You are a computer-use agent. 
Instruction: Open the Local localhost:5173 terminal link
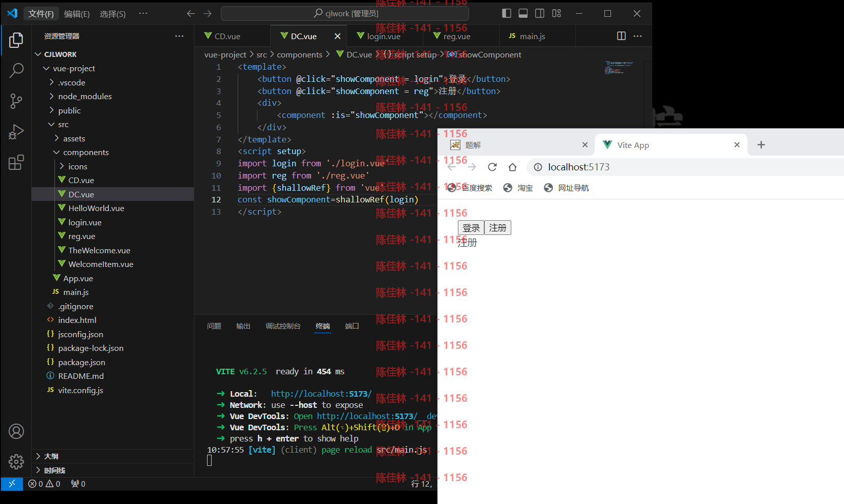pyautogui.click(x=321, y=394)
